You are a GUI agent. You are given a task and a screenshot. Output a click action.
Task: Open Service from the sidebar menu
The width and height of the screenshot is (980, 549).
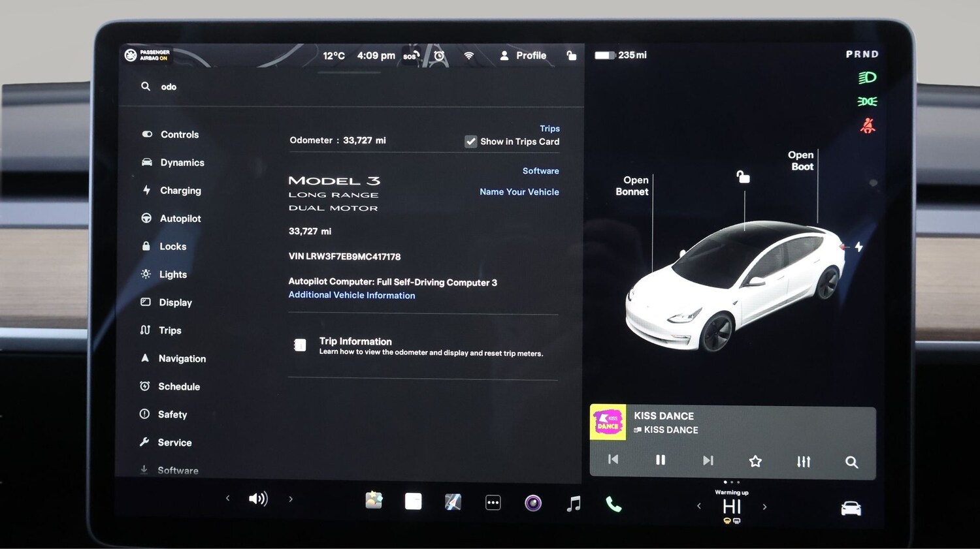click(173, 442)
